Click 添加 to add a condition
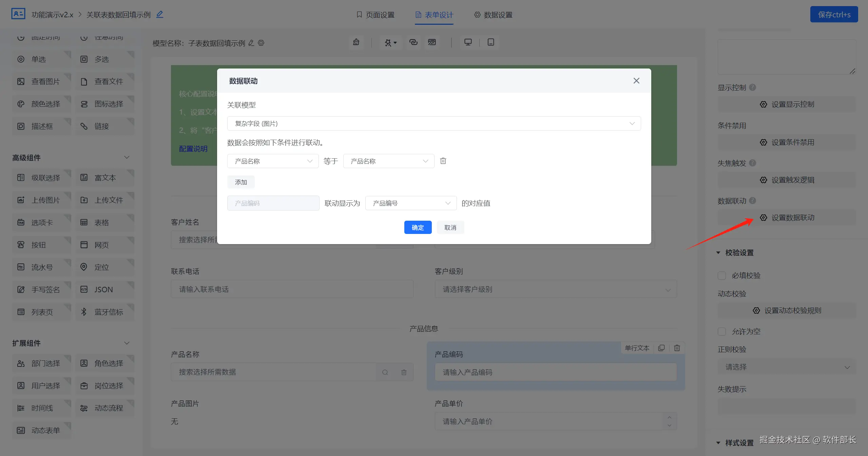The height and width of the screenshot is (456, 868). coord(240,182)
